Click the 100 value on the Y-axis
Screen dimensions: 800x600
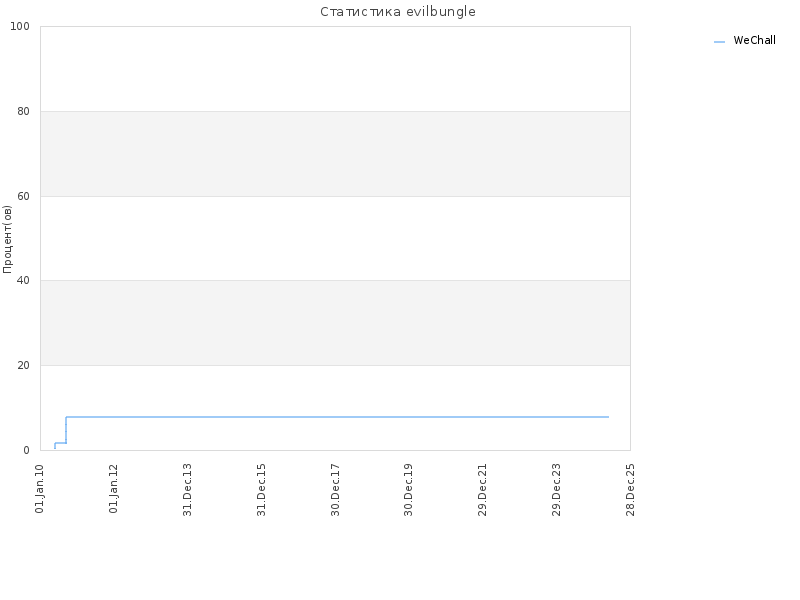20,27
